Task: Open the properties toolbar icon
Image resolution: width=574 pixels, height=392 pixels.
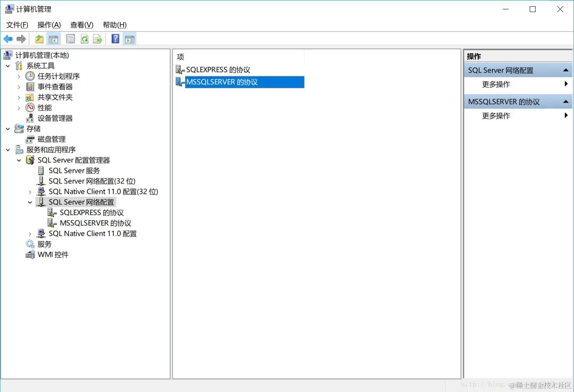Action: [71, 39]
